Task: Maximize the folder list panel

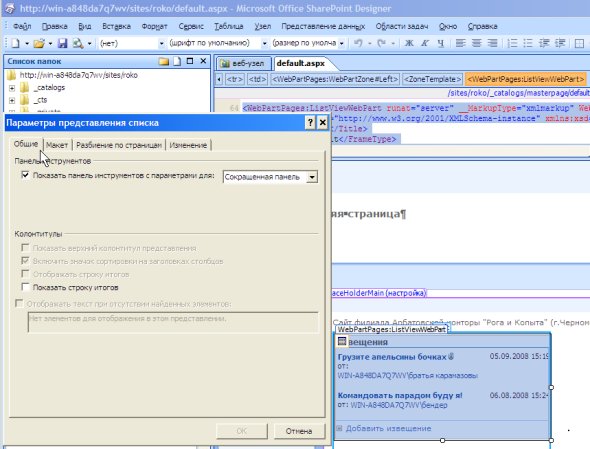Action: point(190,61)
